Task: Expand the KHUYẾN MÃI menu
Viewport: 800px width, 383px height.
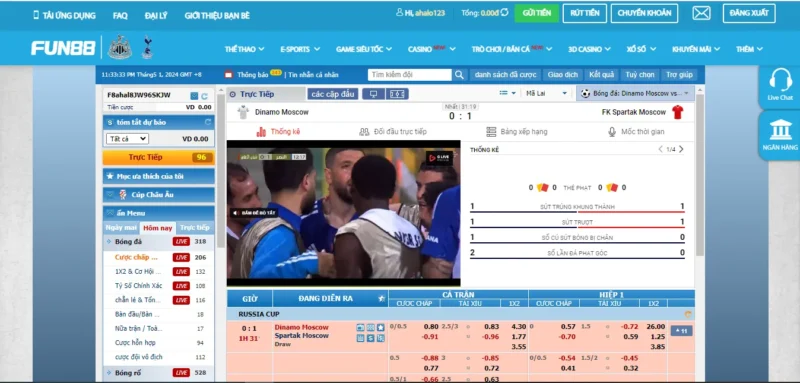Action: (696, 49)
